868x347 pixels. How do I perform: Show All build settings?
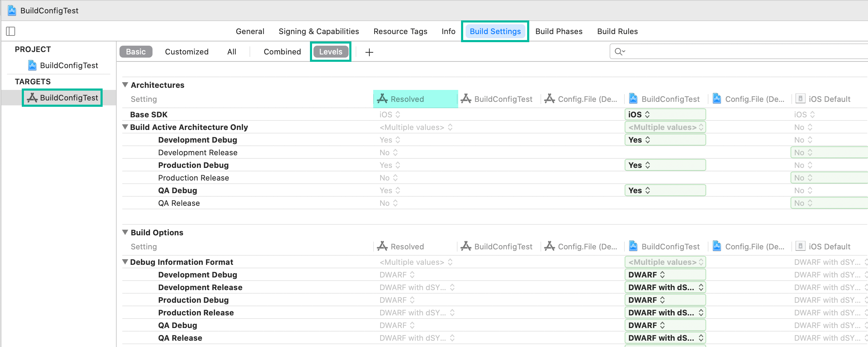coord(232,52)
